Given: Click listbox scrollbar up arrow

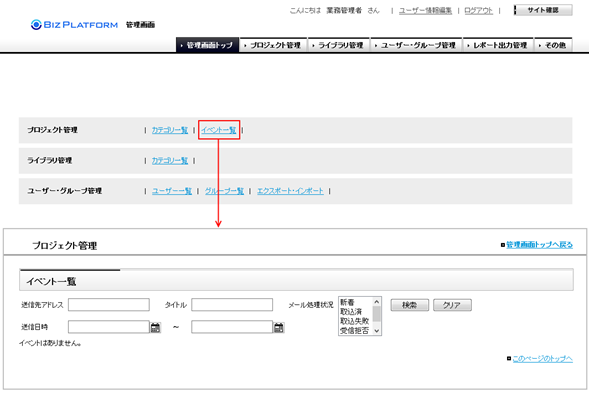Looking at the screenshot, I should [x=377, y=302].
